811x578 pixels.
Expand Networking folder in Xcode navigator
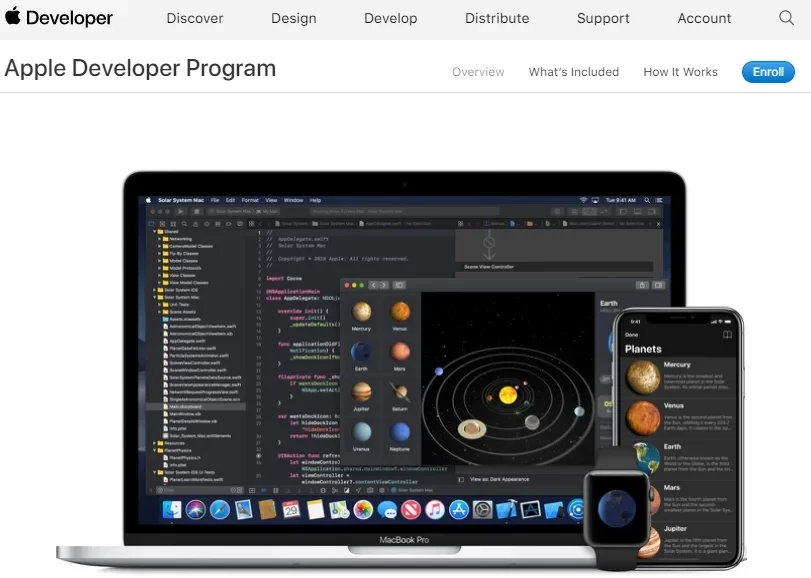click(x=160, y=239)
